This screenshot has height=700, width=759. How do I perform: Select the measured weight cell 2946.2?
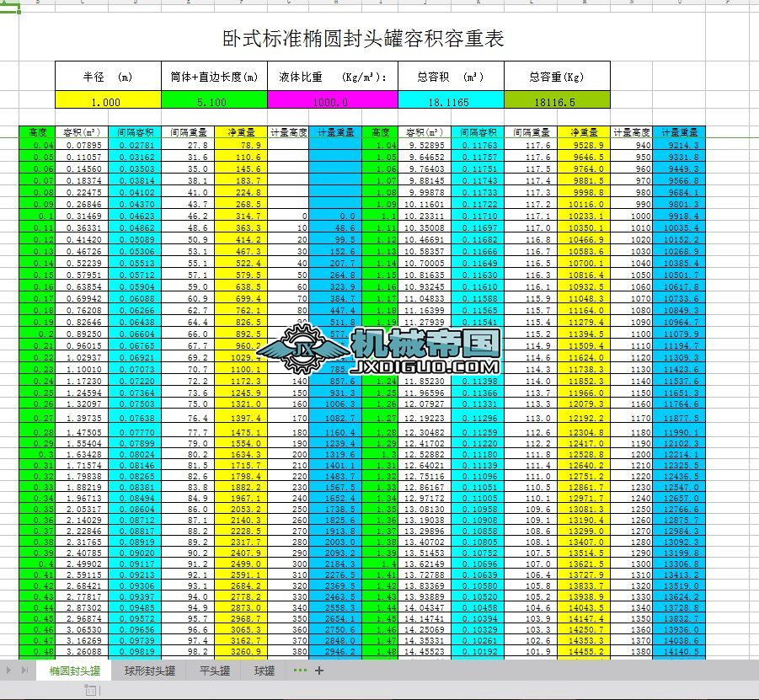tap(335, 651)
